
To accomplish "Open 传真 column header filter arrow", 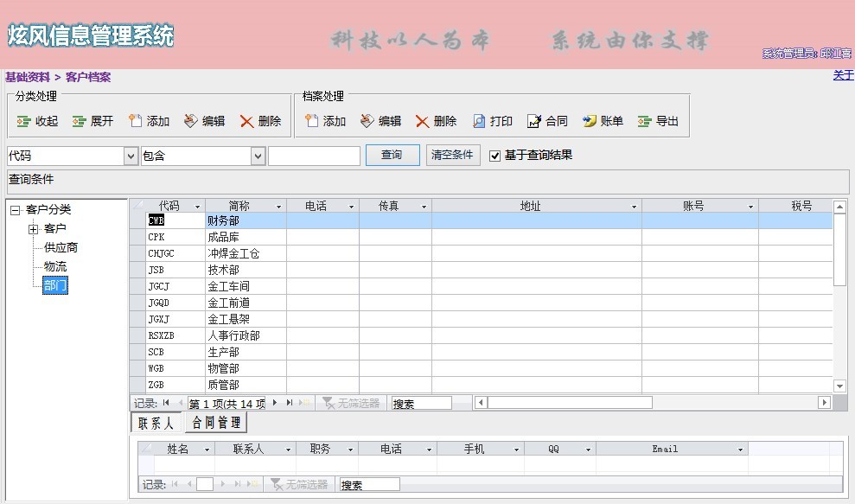I will [424, 207].
